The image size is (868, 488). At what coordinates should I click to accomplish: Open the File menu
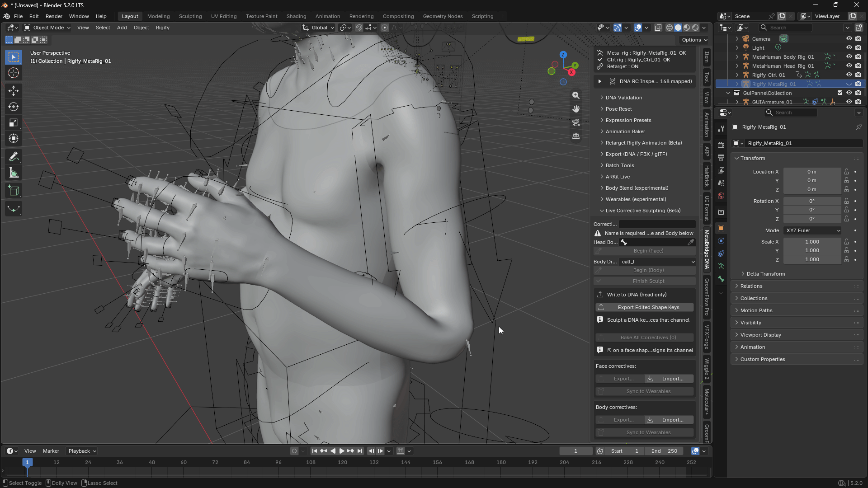pyautogui.click(x=18, y=16)
